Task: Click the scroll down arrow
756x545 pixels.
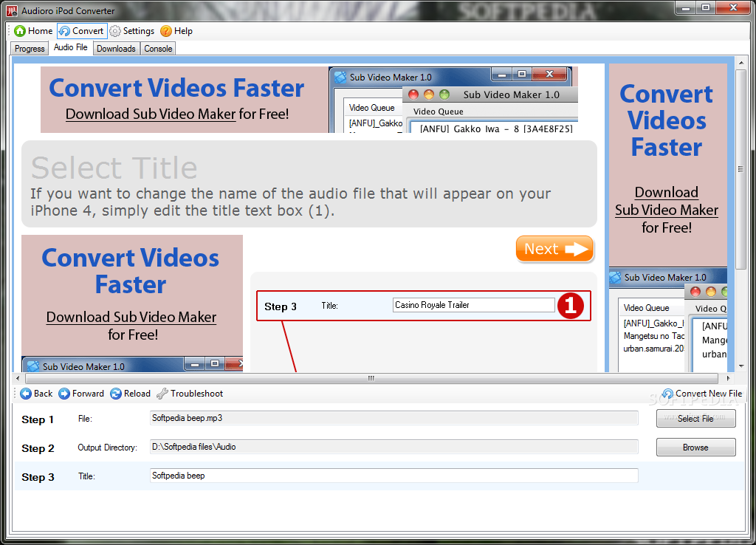Action: [740, 366]
